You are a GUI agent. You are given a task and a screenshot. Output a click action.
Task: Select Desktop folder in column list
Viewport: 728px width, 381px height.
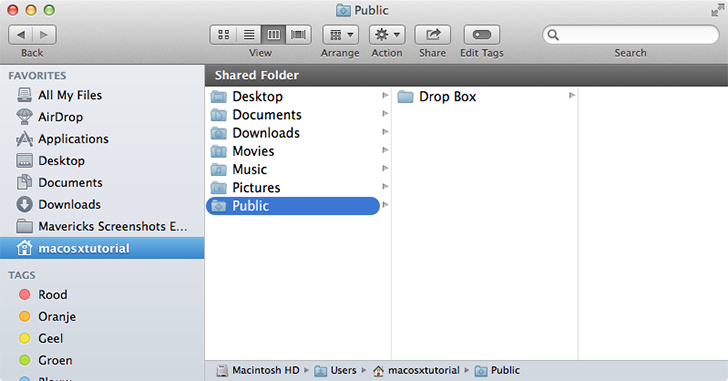[x=293, y=96]
